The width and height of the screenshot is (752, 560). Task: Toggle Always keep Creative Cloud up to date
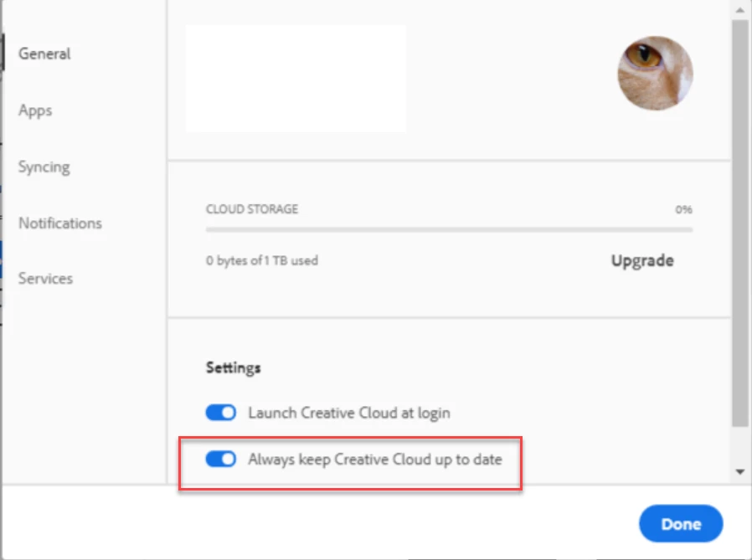point(220,459)
